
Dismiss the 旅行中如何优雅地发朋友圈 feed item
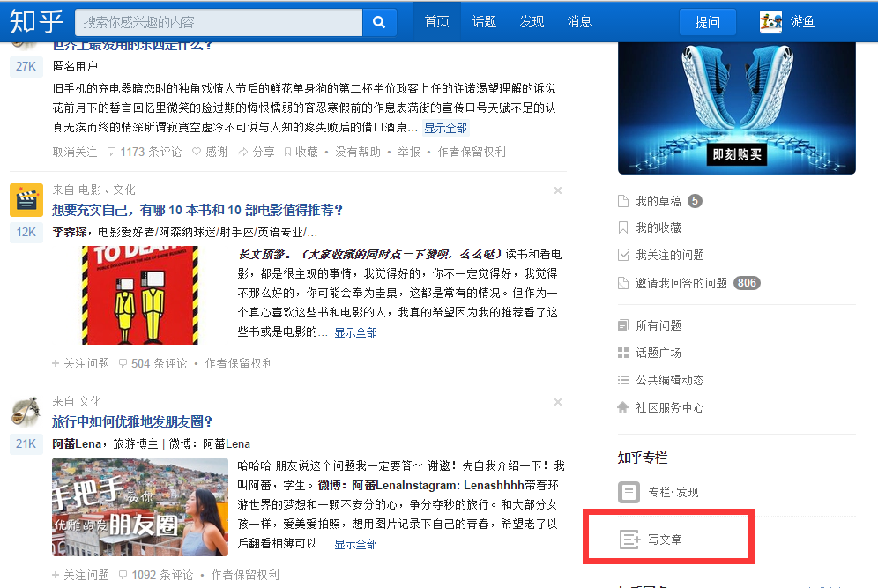pyautogui.click(x=558, y=402)
